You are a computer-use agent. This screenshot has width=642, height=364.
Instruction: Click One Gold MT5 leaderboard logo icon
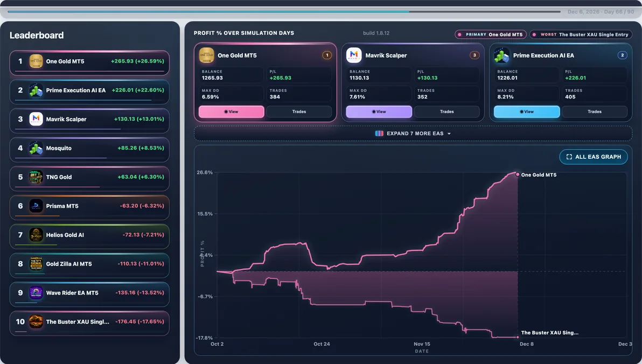coord(36,61)
